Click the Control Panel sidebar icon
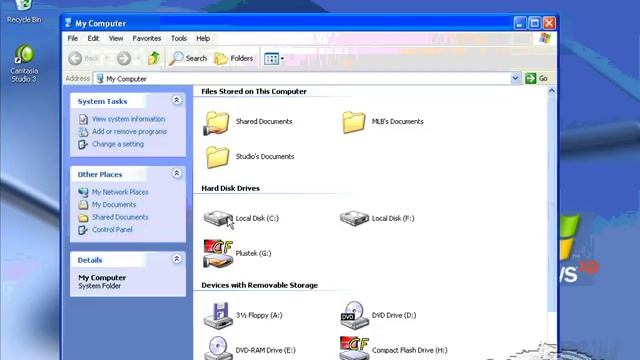This screenshot has width=640, height=360. [83, 230]
